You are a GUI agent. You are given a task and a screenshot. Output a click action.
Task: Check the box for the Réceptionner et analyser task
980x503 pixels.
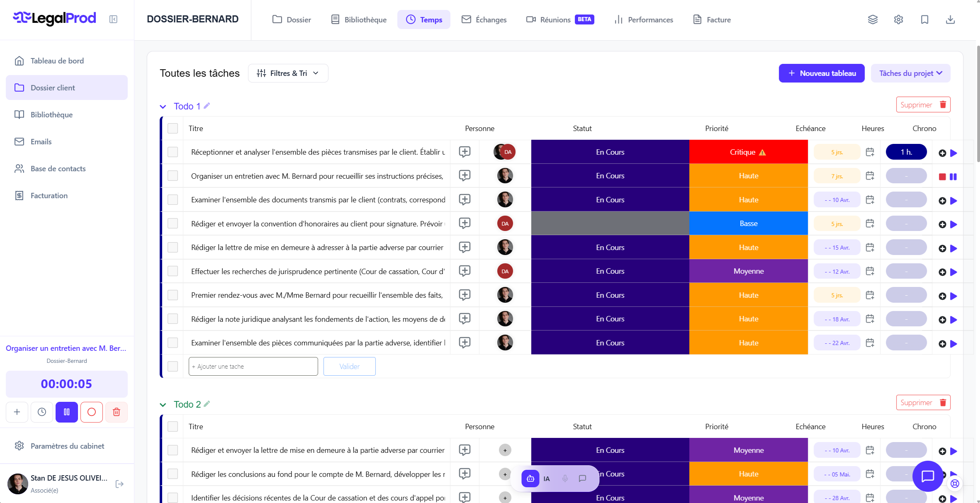tap(173, 152)
